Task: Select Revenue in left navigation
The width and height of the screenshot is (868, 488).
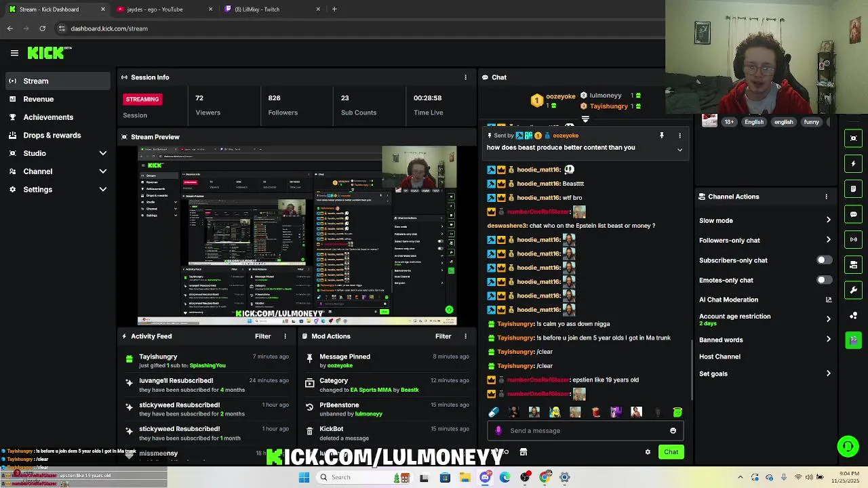Action: coord(56,99)
